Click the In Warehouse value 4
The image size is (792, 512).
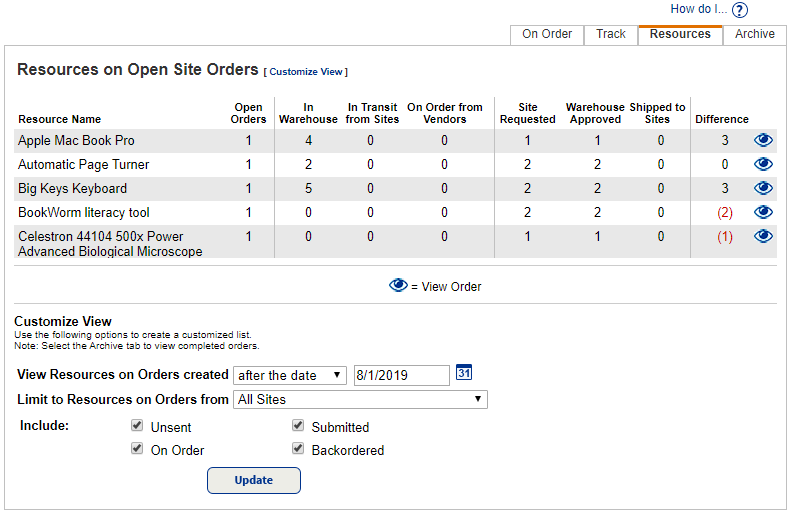308,140
